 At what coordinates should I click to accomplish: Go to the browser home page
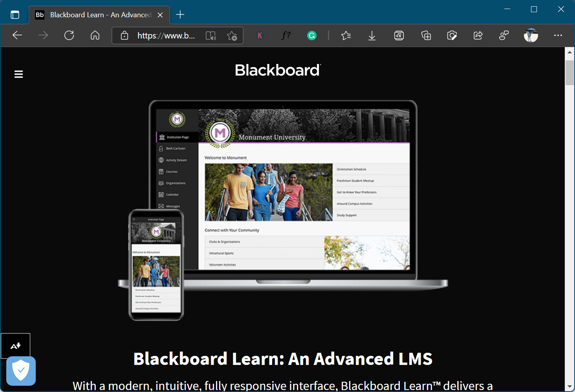pos(95,35)
